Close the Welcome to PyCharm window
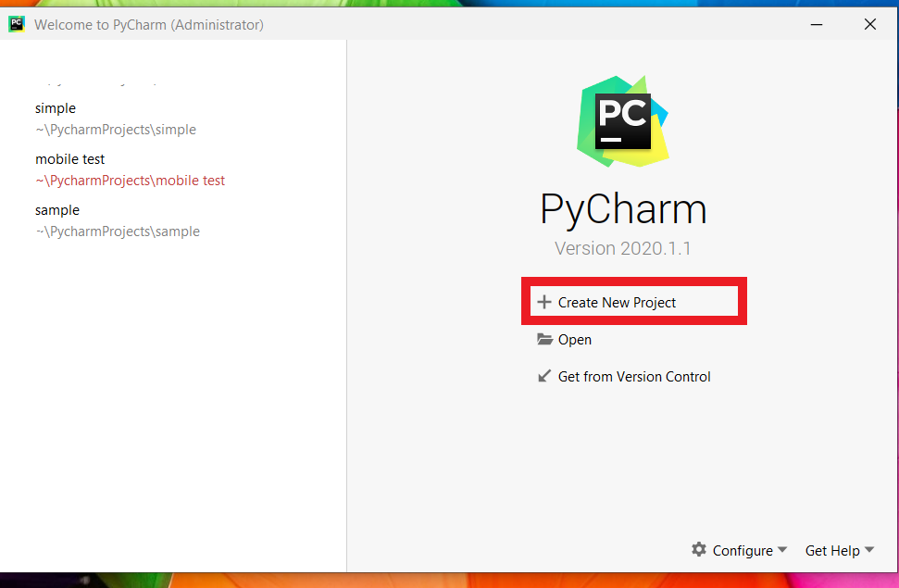Screen dimensions: 899x588 click(869, 25)
